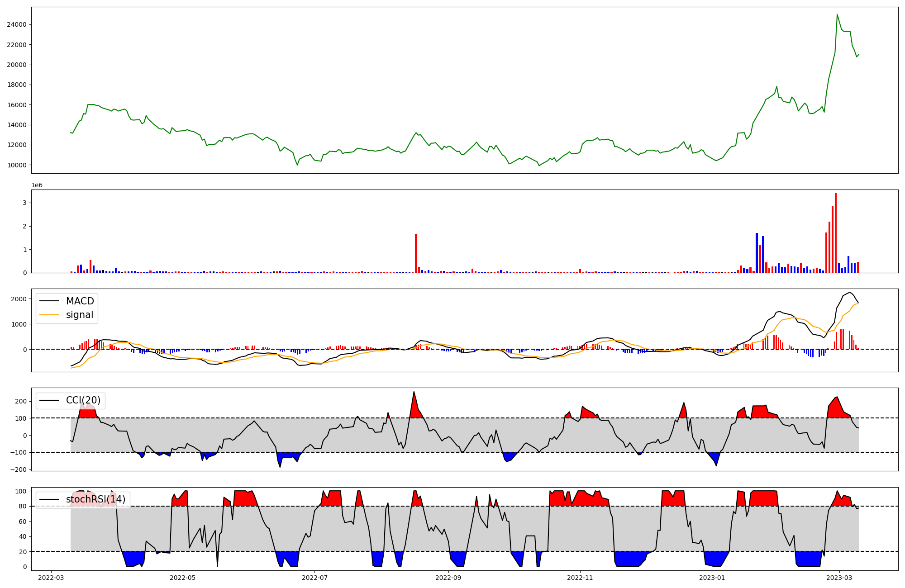Click the 2022-07 x-axis date label
The image size is (905, 588).
click(x=314, y=578)
